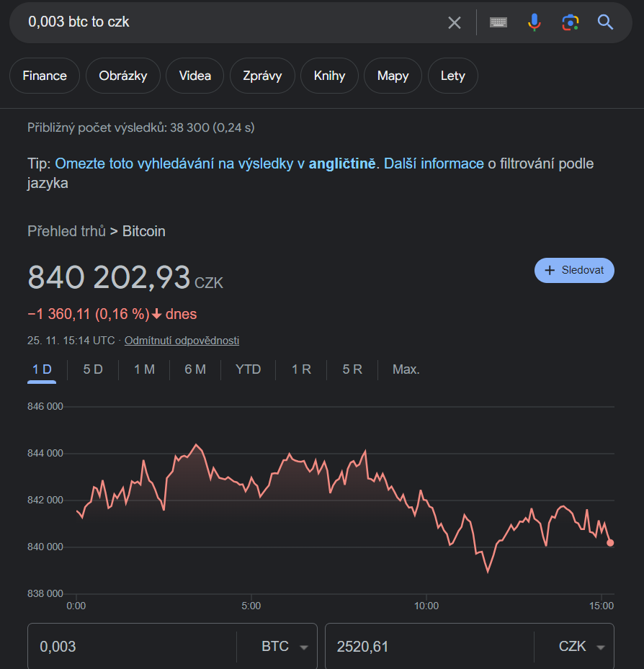Viewport: 644px width, 669px height.
Task: Click the 2520,61 CZK amount field
Action: coord(429,647)
